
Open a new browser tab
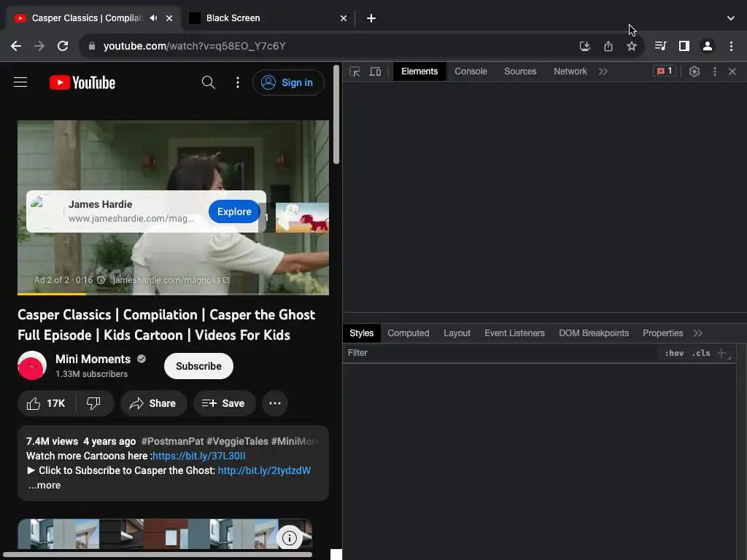(371, 18)
